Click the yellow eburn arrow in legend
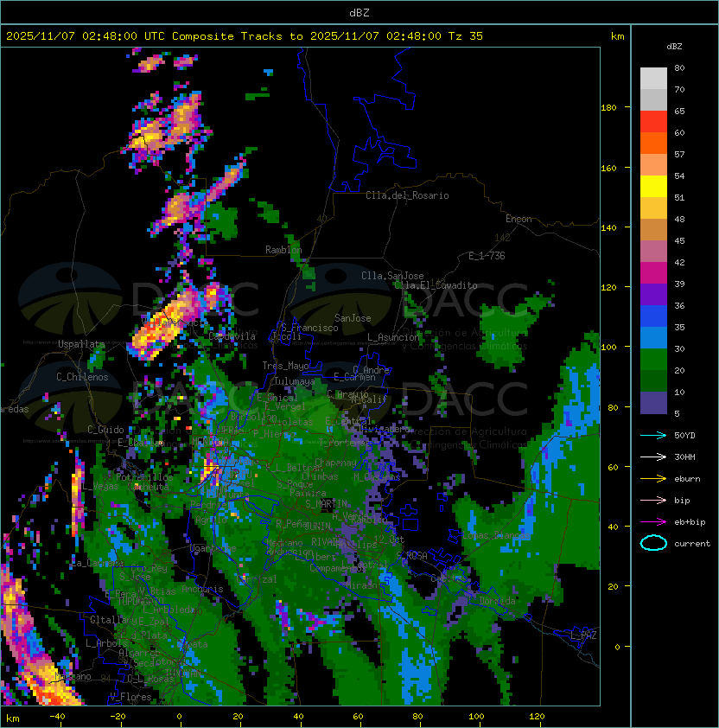 (x=653, y=479)
